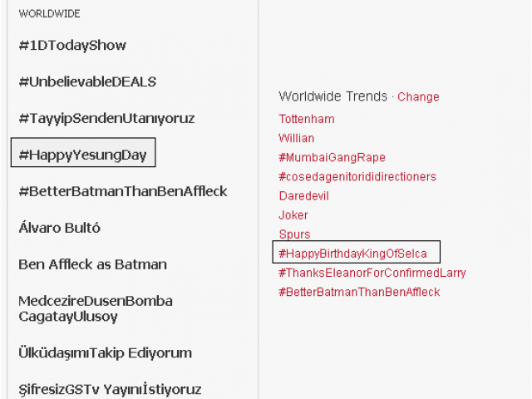Select the #HappyYesungDay hashtag
The width and height of the screenshot is (532, 399).
coord(83,154)
